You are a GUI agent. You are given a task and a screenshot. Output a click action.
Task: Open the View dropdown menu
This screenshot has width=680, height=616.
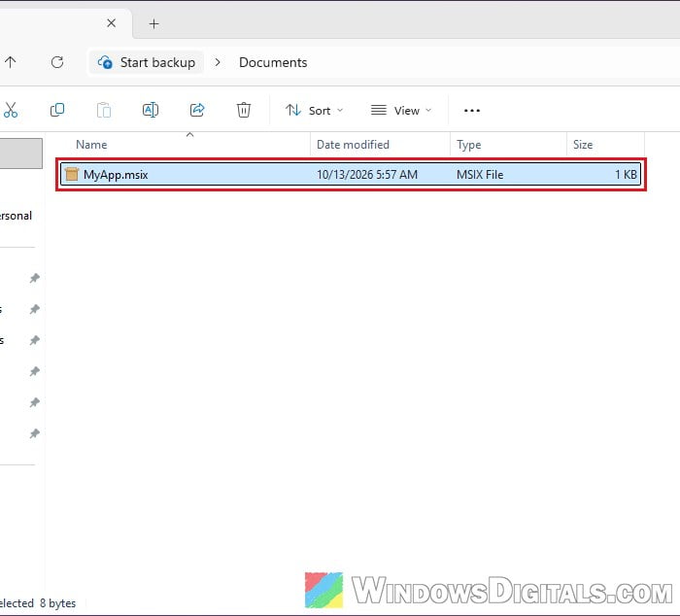pos(401,111)
